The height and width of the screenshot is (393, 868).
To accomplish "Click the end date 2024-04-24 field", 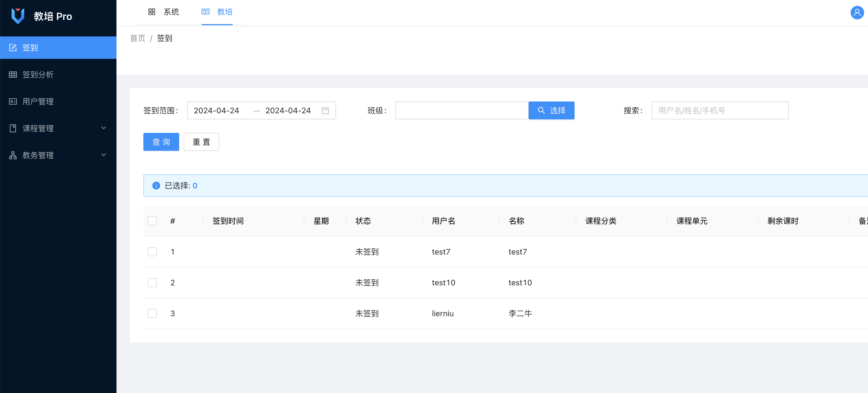I will click(288, 110).
